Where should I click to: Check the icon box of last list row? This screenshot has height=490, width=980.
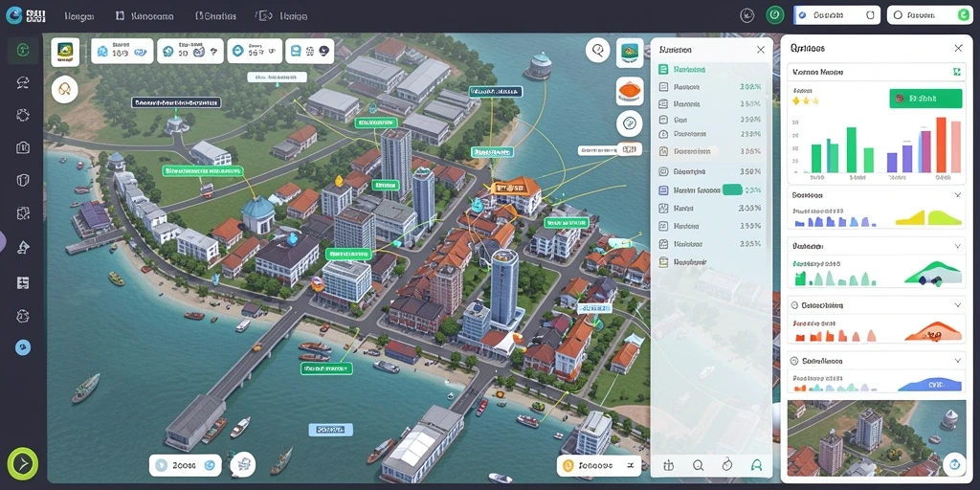664,262
